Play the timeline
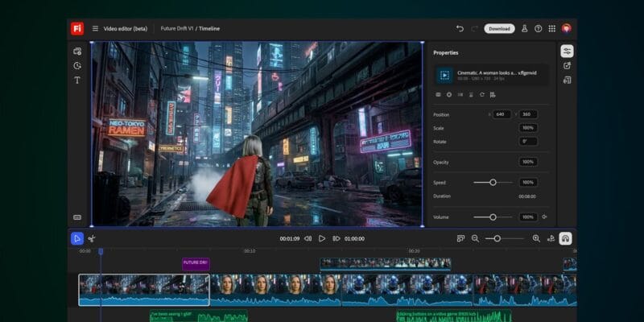This screenshot has width=644, height=322. [322, 238]
